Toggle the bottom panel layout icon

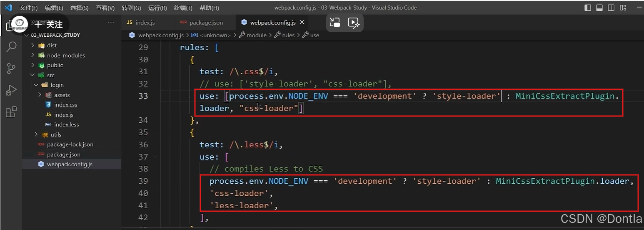pos(599,8)
